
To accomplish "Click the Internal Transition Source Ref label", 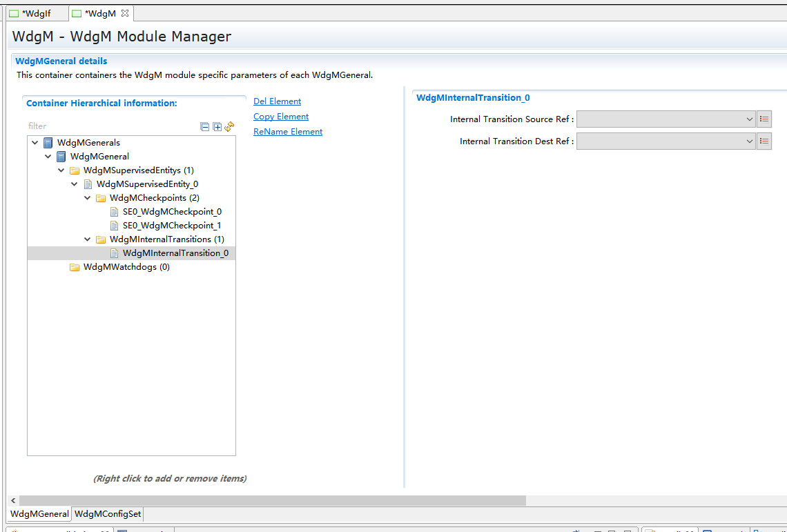I will pyautogui.click(x=512, y=119).
